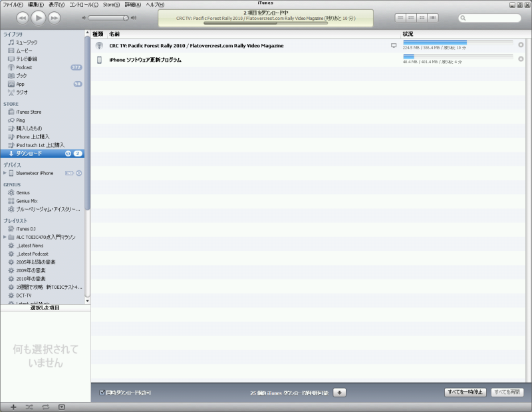Click the mute speaker icon left of volume

point(84,18)
